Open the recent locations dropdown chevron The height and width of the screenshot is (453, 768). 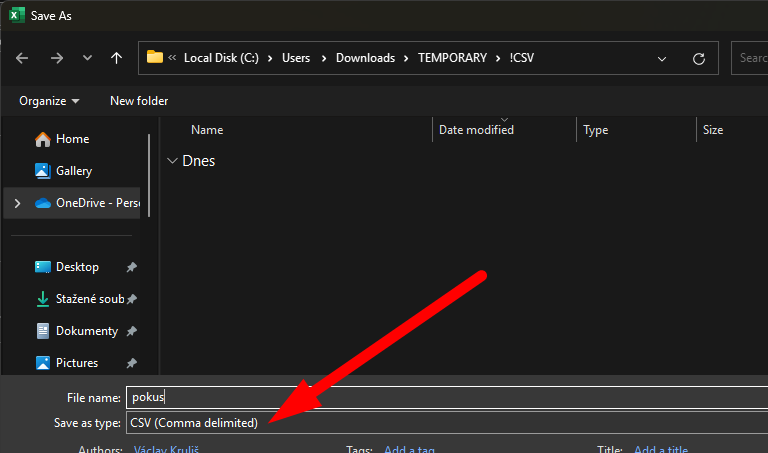(87, 58)
